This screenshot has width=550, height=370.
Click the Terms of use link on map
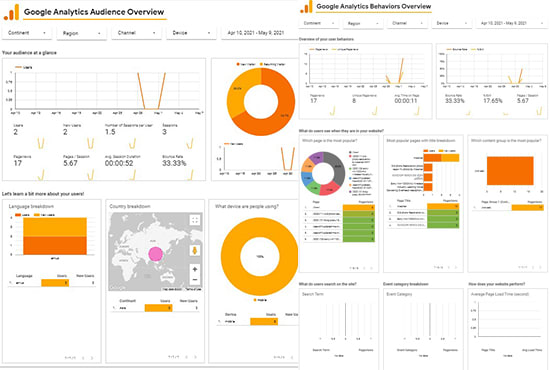click(193, 289)
